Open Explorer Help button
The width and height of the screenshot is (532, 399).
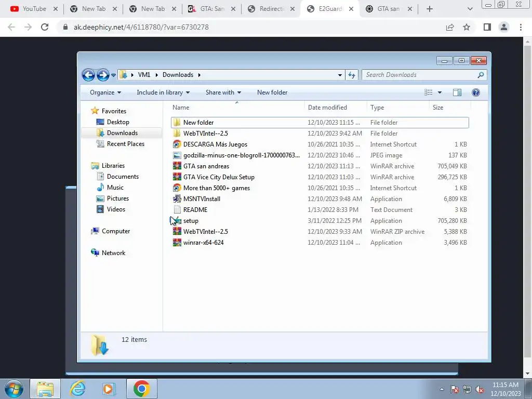tap(476, 92)
